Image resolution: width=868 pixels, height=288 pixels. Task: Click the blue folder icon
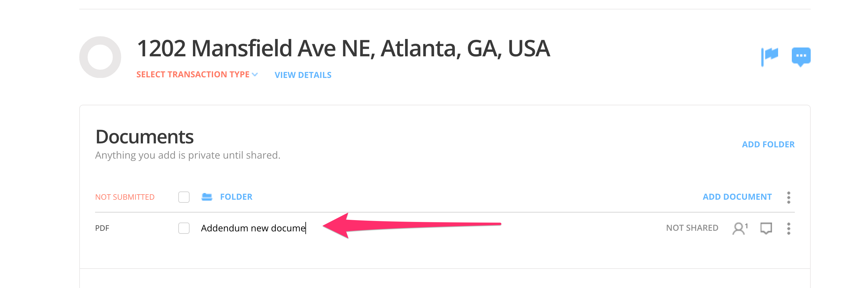(x=207, y=197)
